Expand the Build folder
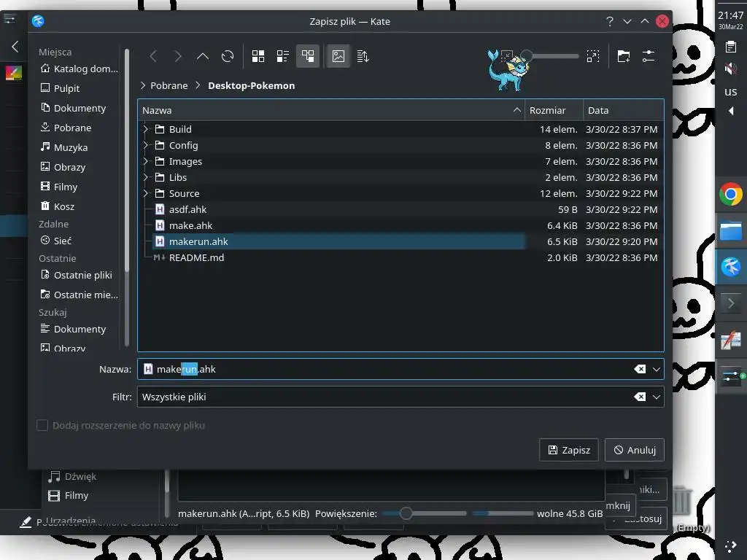 pyautogui.click(x=146, y=129)
